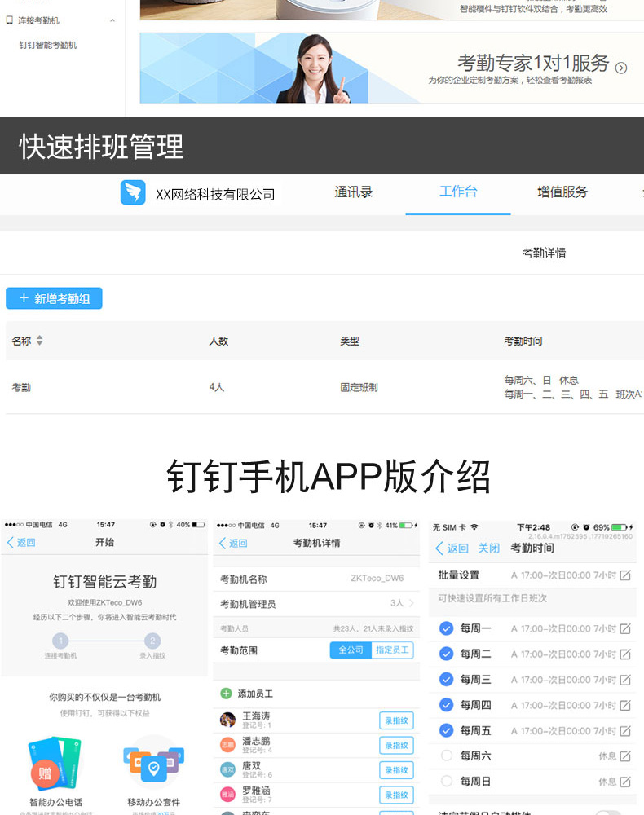Click 录指纹 button for 王海涛

(396, 720)
